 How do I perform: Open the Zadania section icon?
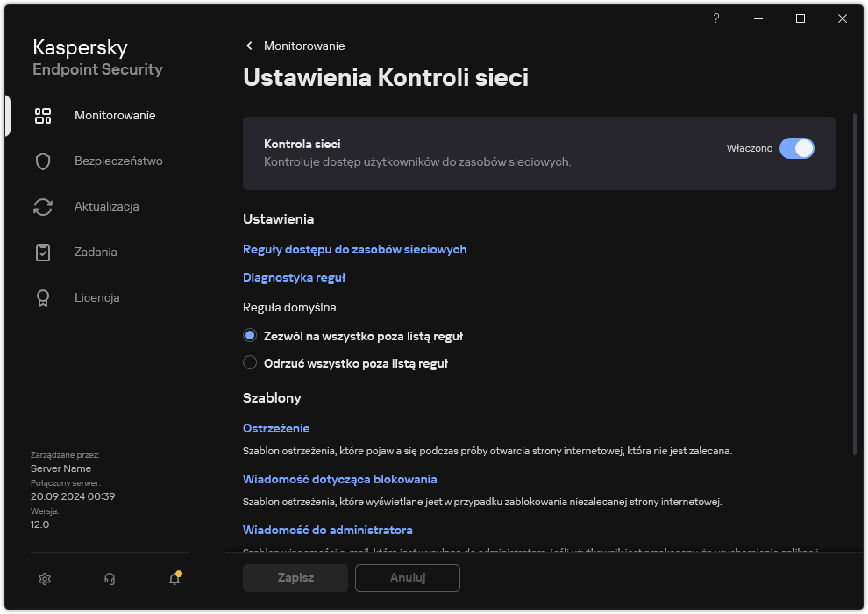(43, 252)
